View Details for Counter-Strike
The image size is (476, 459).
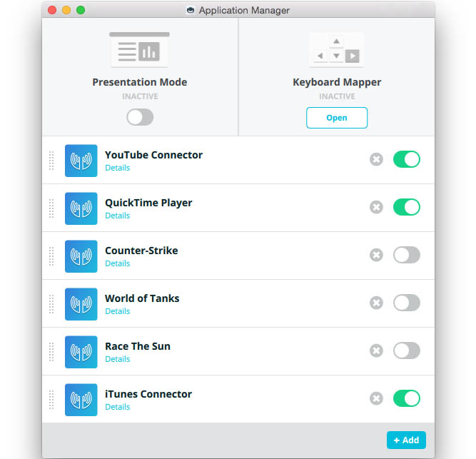(118, 263)
